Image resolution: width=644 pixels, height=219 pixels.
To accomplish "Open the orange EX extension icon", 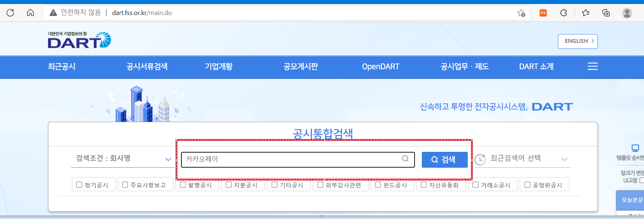I will (x=543, y=13).
